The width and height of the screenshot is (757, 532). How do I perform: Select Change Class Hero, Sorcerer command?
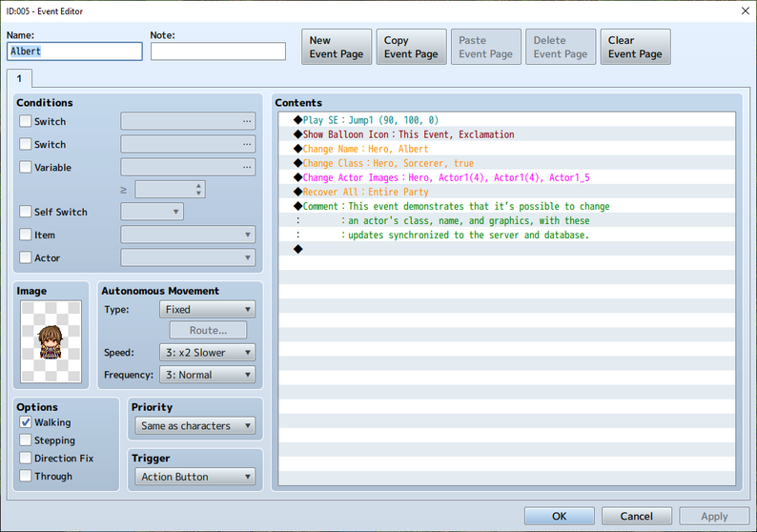[x=507, y=163]
